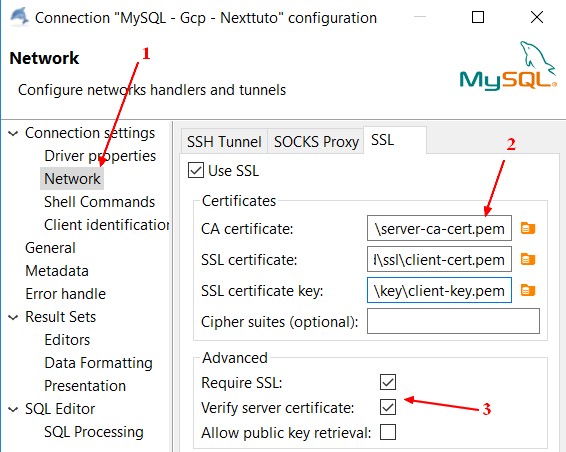Collapse the SQL Editor tree node
Viewport: 566px width, 452px height.
point(13,409)
